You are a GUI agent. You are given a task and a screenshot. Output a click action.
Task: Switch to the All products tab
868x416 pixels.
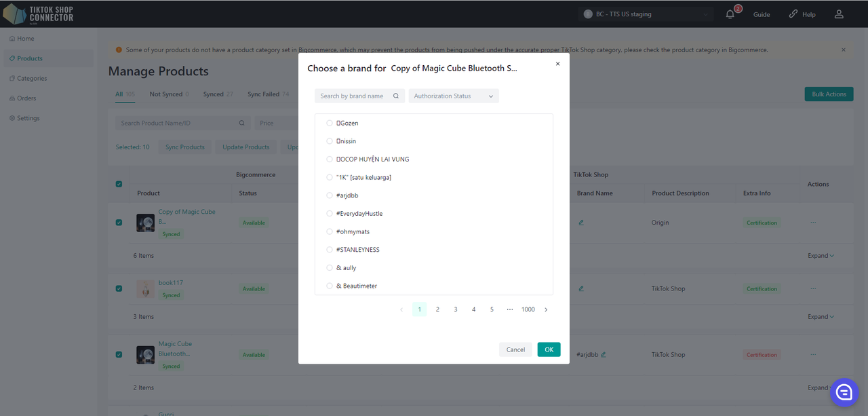coord(125,94)
